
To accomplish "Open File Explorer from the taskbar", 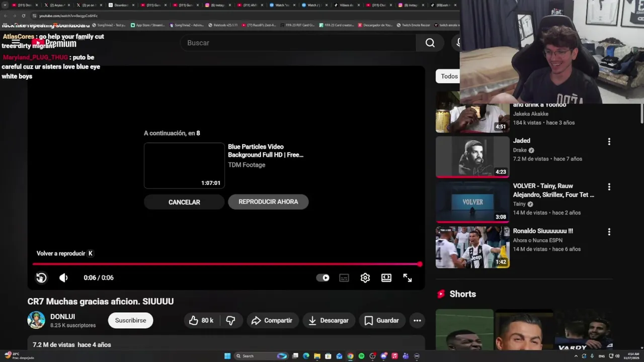I will (x=317, y=356).
